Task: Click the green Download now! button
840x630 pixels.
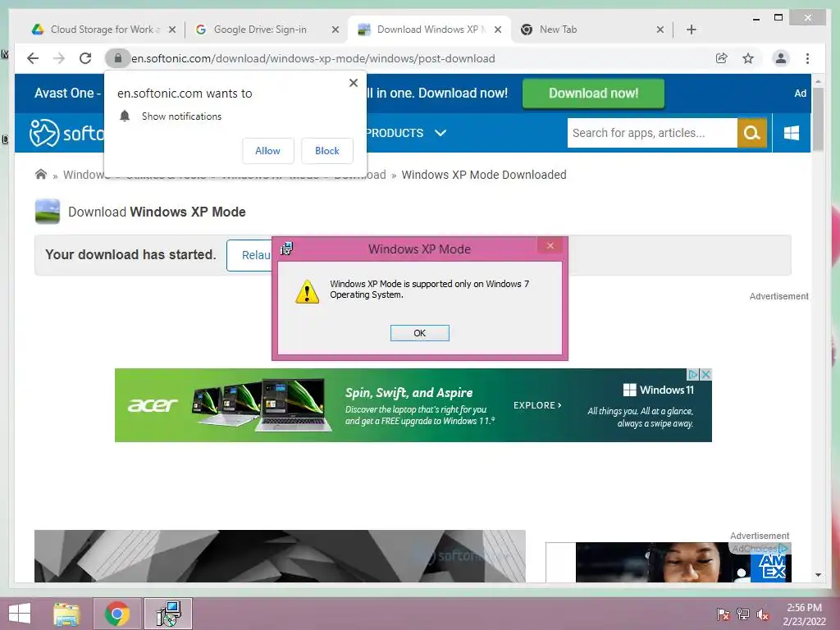Action: click(593, 94)
